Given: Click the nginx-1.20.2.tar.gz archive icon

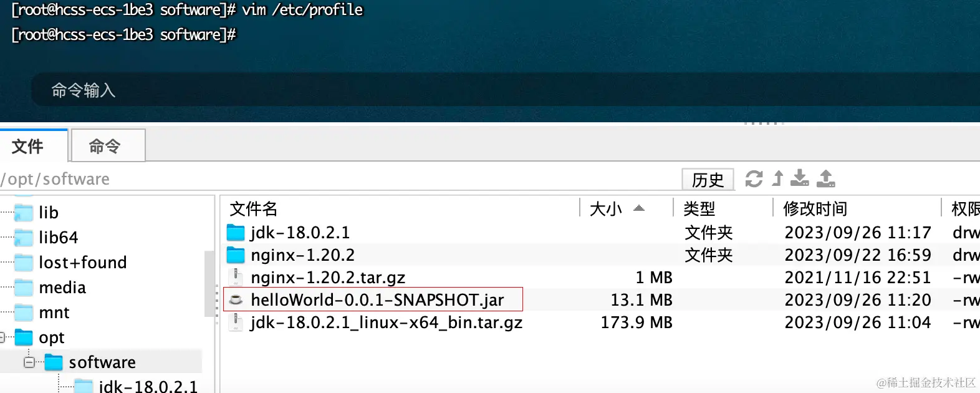Looking at the screenshot, I should click(x=236, y=277).
